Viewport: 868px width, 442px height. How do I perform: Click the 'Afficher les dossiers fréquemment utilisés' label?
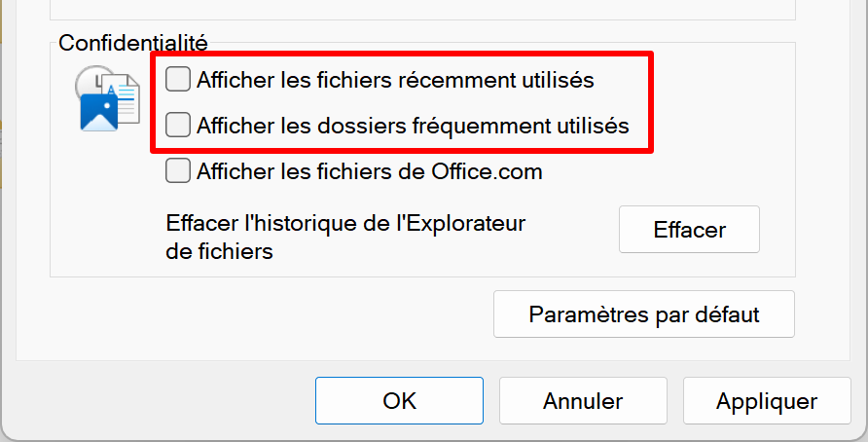point(413,126)
